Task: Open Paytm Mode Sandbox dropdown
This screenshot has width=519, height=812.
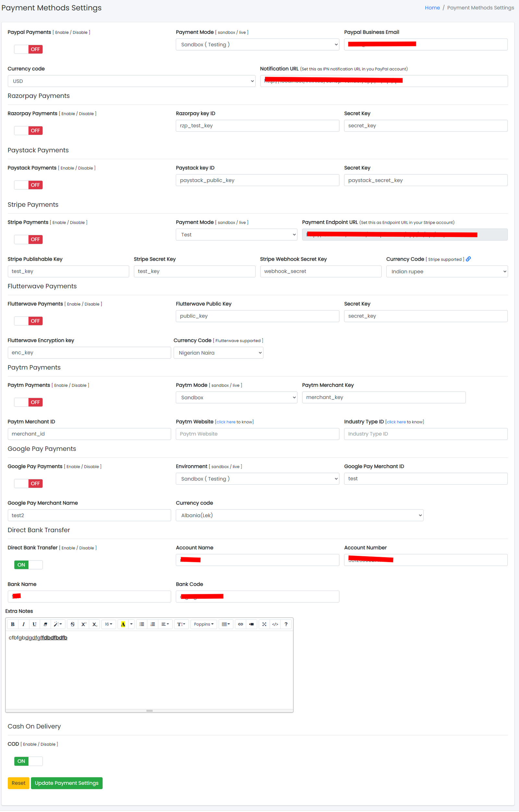Action: pyautogui.click(x=236, y=397)
